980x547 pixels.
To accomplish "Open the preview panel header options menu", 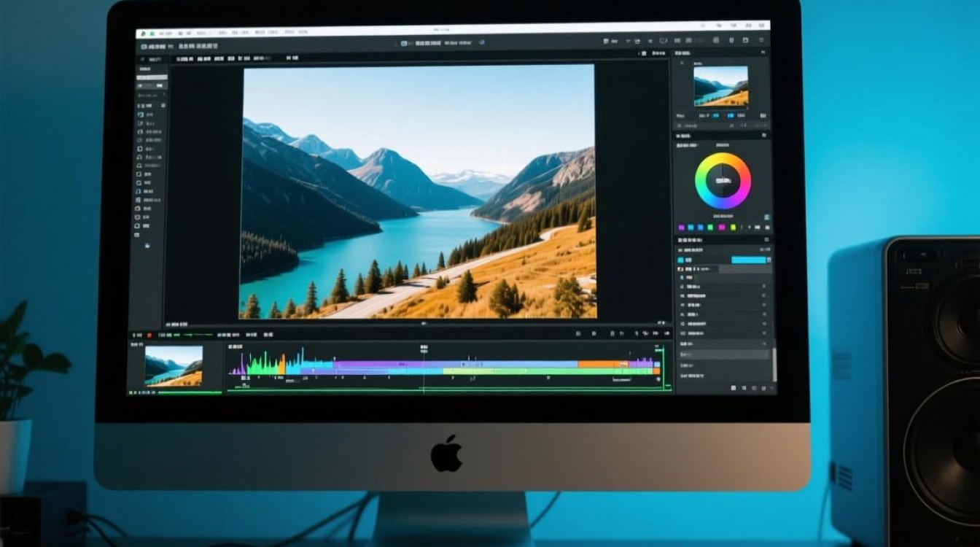I will (763, 53).
